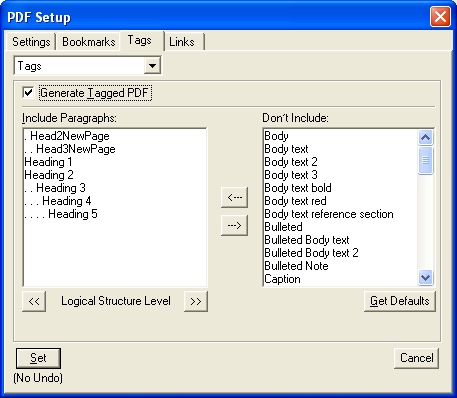The width and height of the screenshot is (457, 398).
Task: Click the >> increase structure level button
Action: [196, 301]
